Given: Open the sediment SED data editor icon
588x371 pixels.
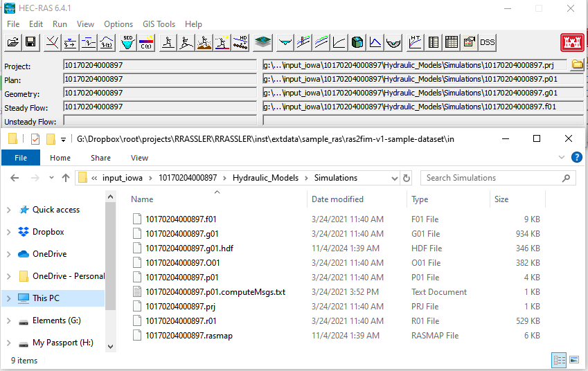Looking at the screenshot, I should click(127, 42).
